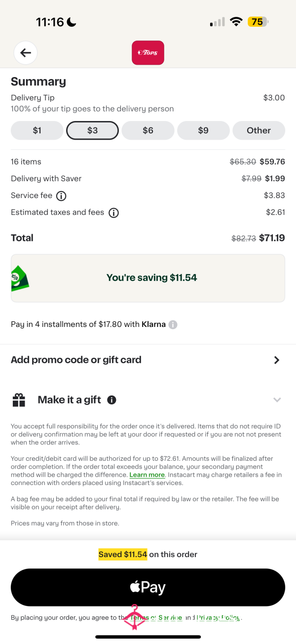This screenshot has height=644, width=296.
Task: Choose the $9 tip amount
Action: [x=203, y=130]
